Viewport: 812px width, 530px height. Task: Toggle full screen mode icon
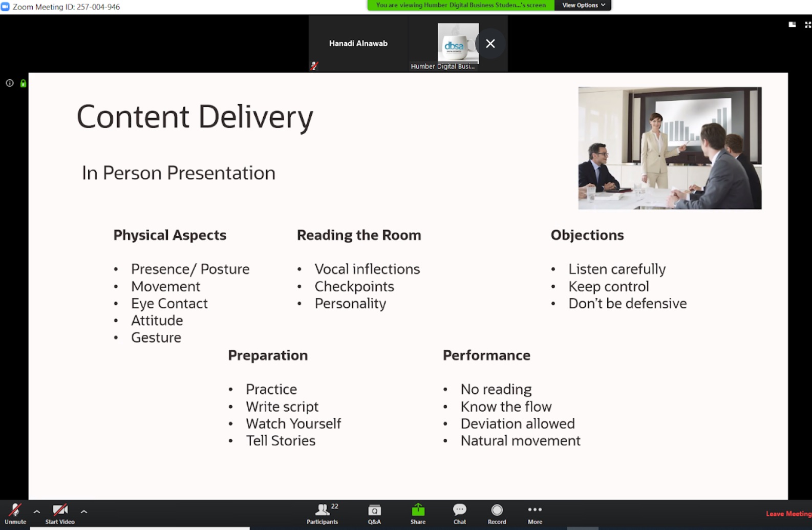[x=808, y=25]
